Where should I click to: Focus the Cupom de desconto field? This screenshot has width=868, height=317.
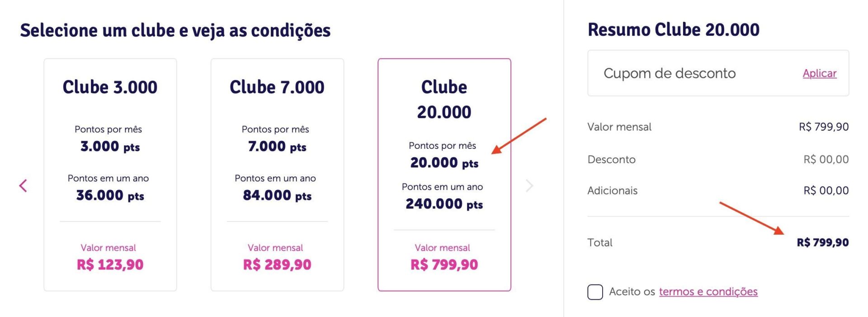click(x=718, y=73)
